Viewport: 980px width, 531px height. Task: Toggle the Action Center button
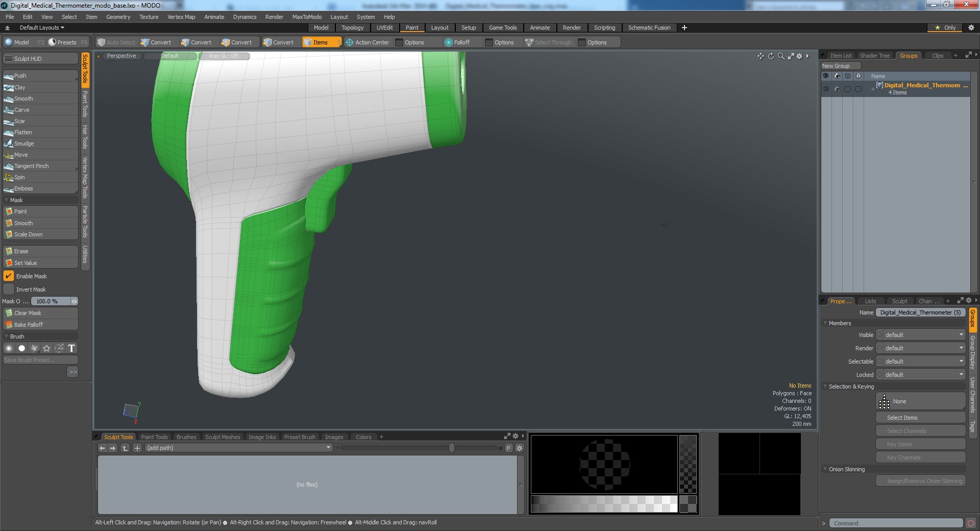tap(367, 42)
